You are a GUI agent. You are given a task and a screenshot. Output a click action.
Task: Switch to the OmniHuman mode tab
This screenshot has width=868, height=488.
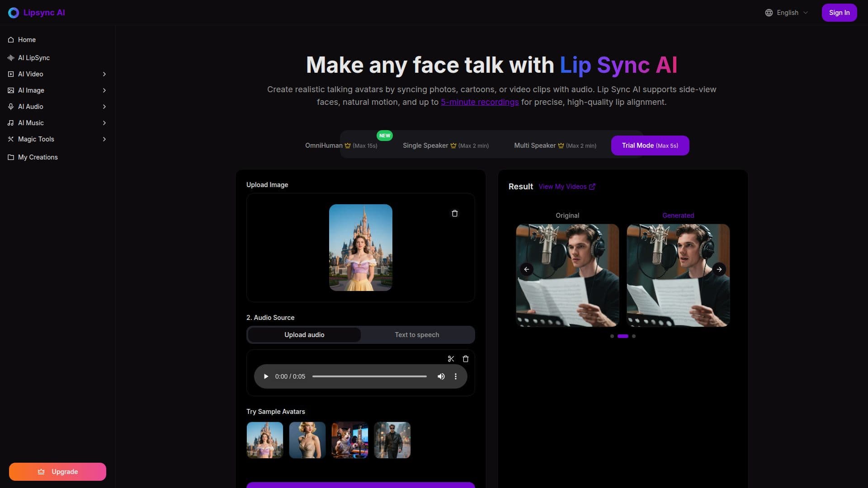341,145
